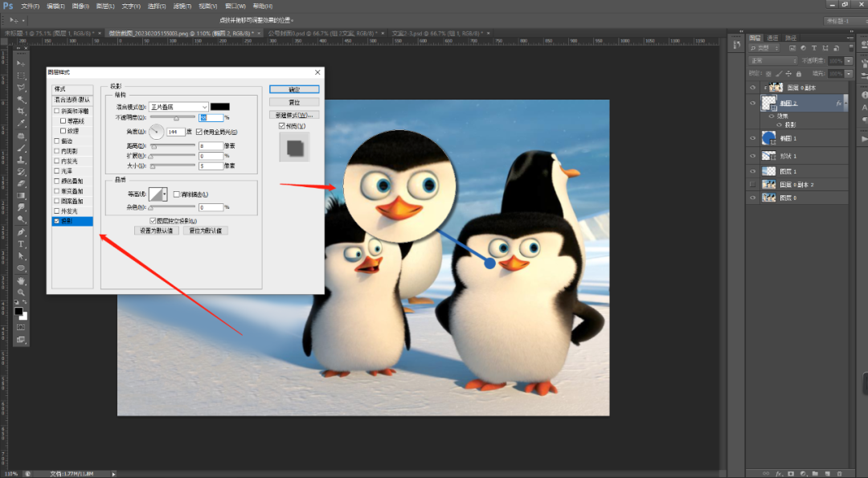Screen dimensions: 868x478
Task: Enable the 内阴影 style checkbox
Action: pos(56,151)
